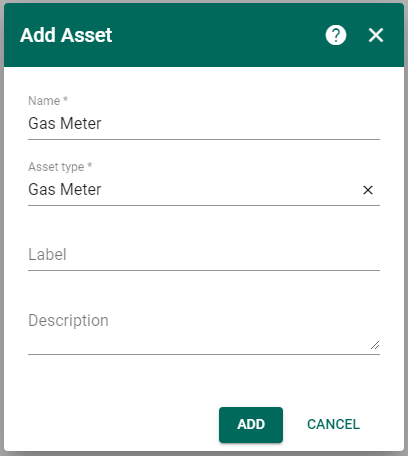Focus the Name input field
The height and width of the screenshot is (456, 408).
pyautogui.click(x=204, y=123)
